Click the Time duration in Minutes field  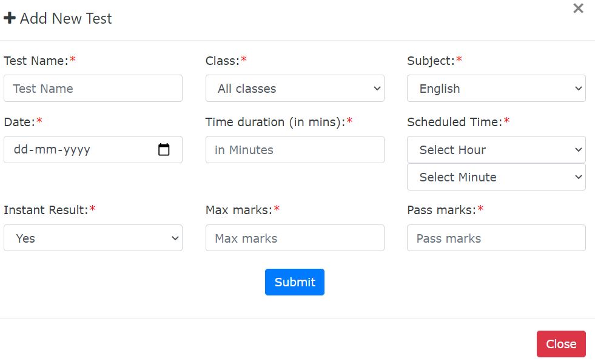click(295, 150)
